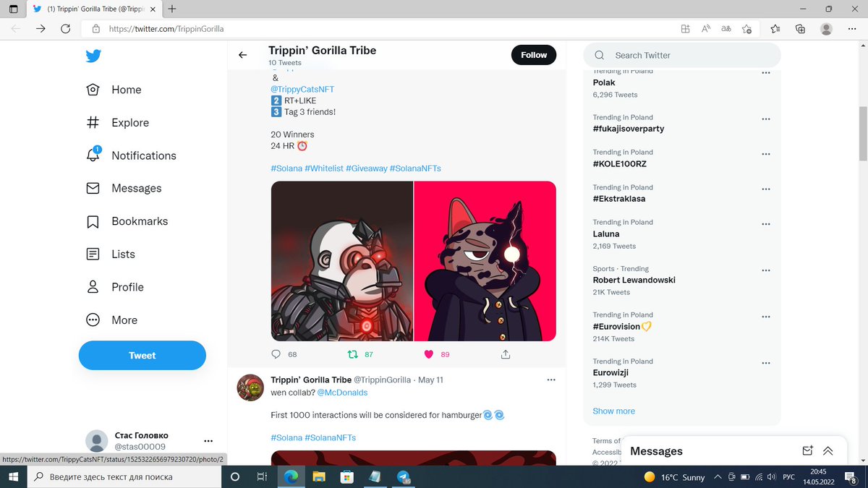This screenshot has width=868, height=488.
Task: Click the add to favorites star icon
Action: coord(747,29)
